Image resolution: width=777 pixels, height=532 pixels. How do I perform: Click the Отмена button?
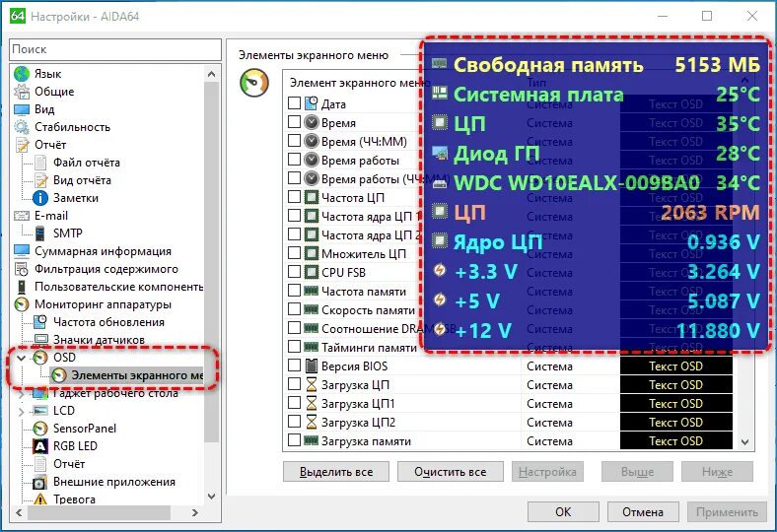point(643,511)
